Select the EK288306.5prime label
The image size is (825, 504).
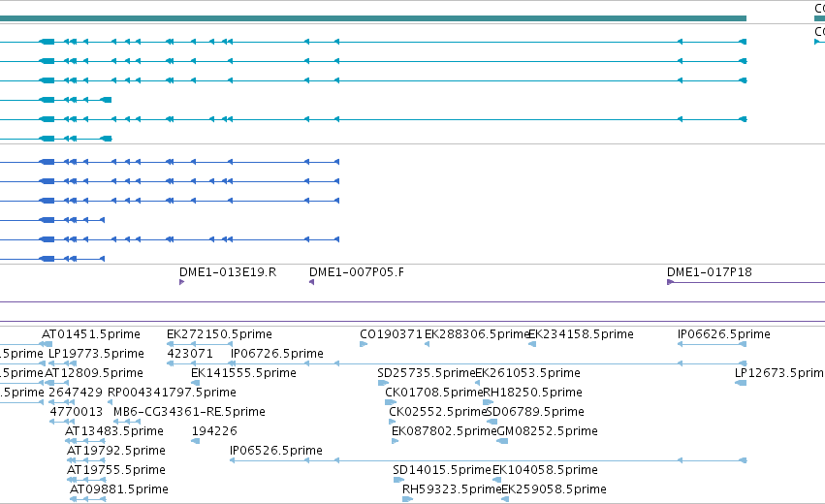click(x=477, y=334)
